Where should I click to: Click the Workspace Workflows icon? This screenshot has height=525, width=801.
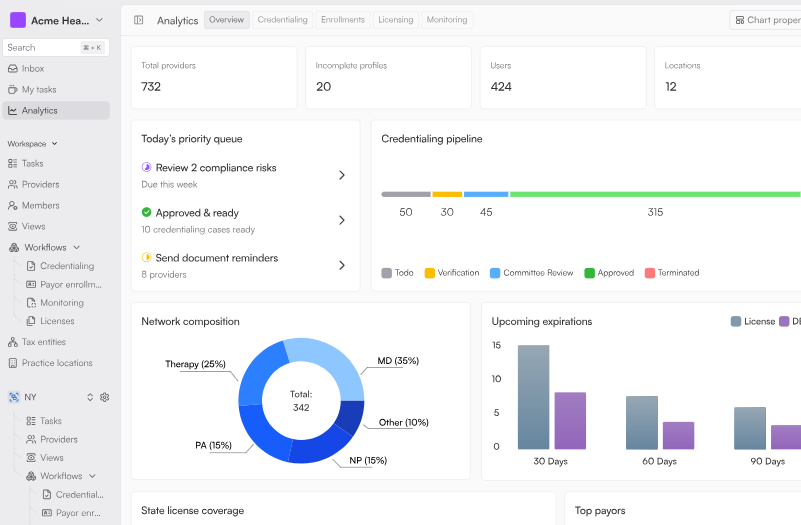[x=14, y=247]
